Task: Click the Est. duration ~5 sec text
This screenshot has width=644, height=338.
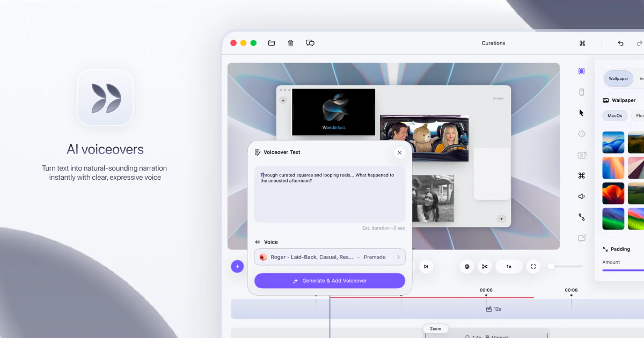Action: pyautogui.click(x=384, y=228)
